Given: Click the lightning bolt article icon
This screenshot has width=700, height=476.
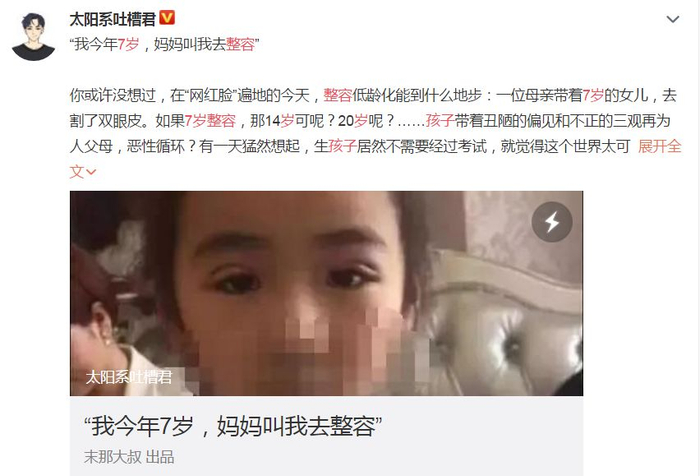Looking at the screenshot, I should pos(552,222).
